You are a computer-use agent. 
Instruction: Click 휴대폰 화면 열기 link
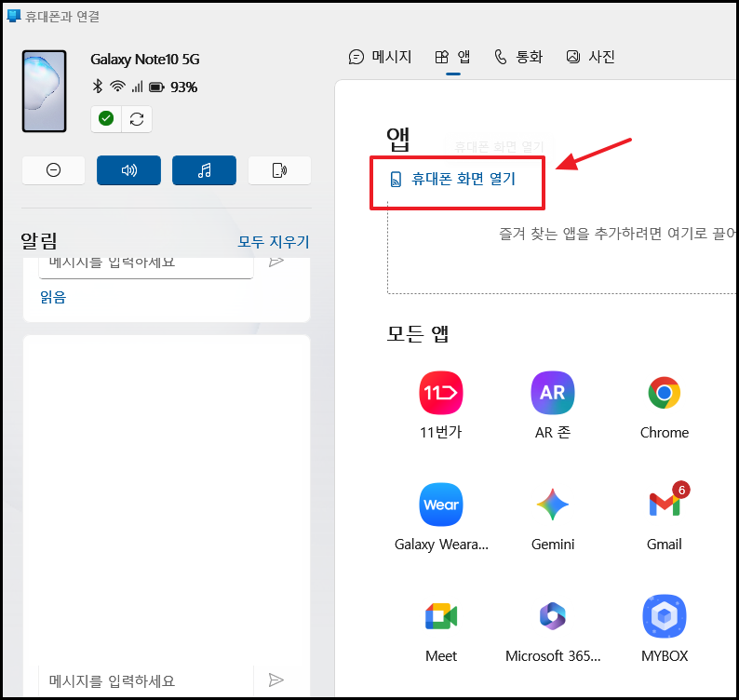point(452,179)
